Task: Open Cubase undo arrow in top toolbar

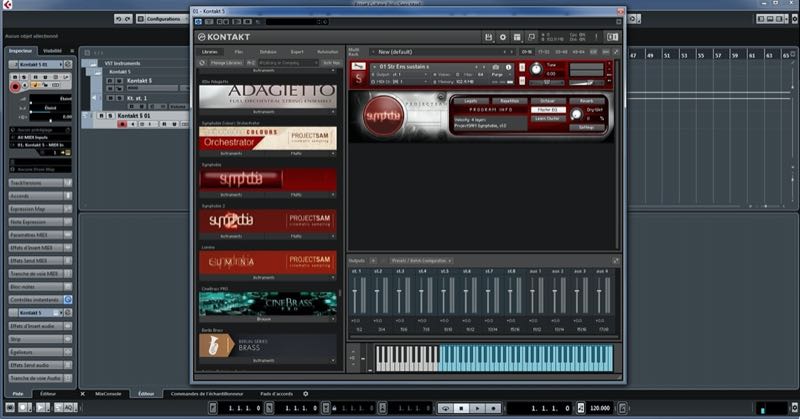Action: pos(118,19)
